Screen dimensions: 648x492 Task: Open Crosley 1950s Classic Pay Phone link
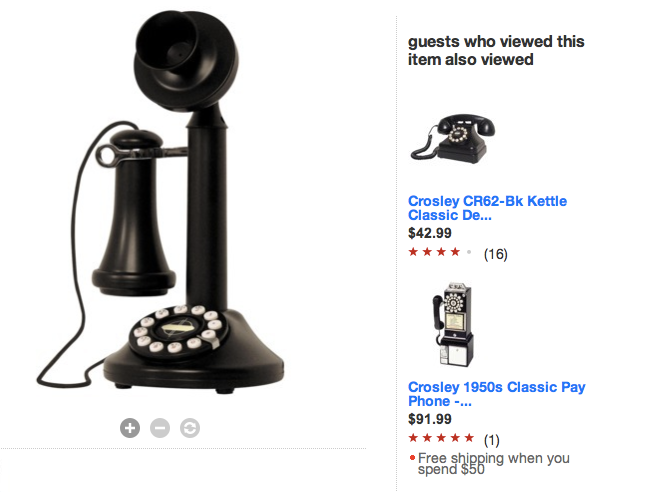tap(497, 394)
